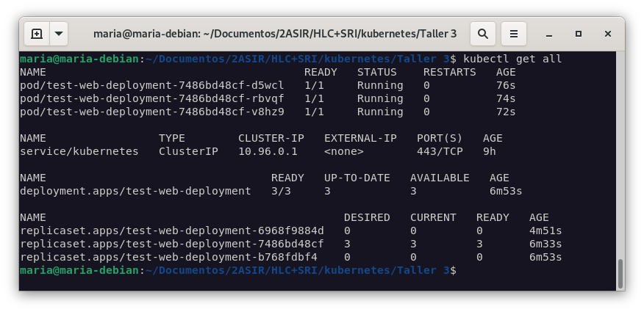Screen dimensions: 644x312
Task: Close the terminal window
Action: pos(607,34)
